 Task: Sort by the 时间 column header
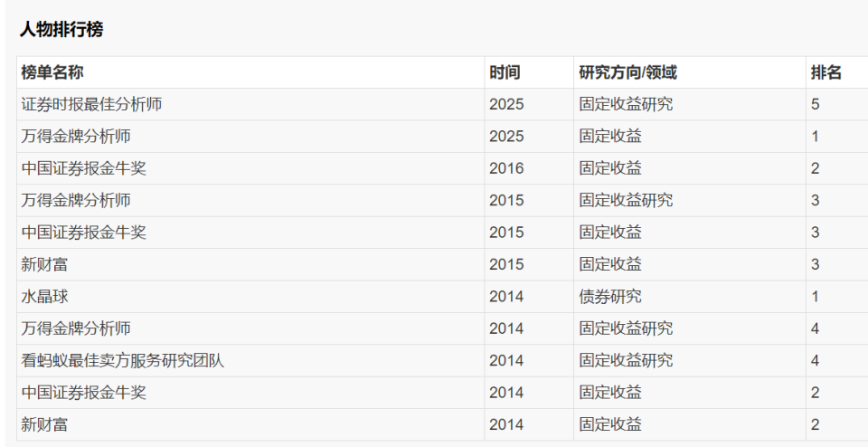pos(505,72)
